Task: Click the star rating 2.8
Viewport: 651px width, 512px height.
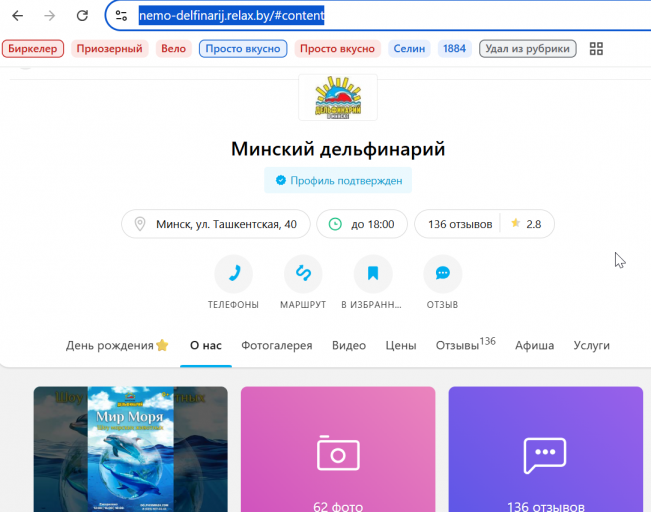Action: coord(526,224)
